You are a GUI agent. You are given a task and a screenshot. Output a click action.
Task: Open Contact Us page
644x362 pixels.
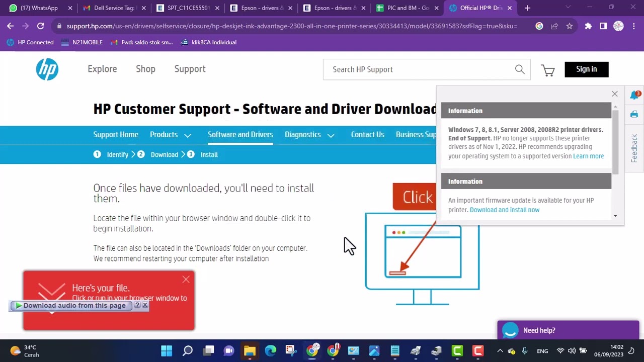pos(367,135)
